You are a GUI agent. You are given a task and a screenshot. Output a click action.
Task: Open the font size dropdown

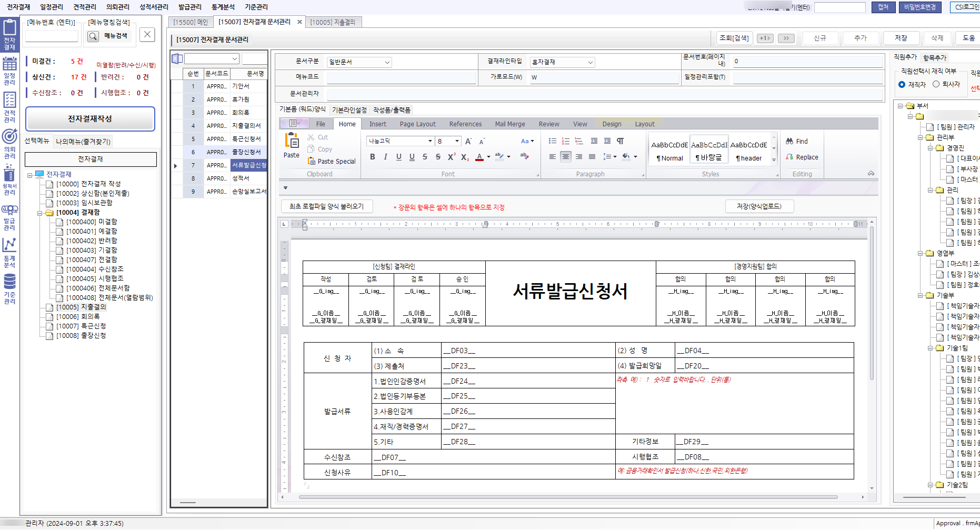(457, 141)
